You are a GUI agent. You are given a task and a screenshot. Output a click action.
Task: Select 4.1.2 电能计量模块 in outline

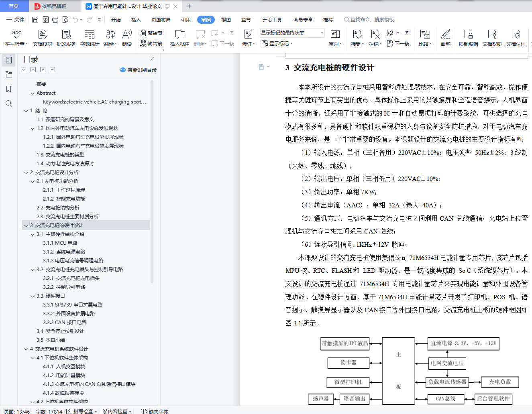[x=64, y=375]
